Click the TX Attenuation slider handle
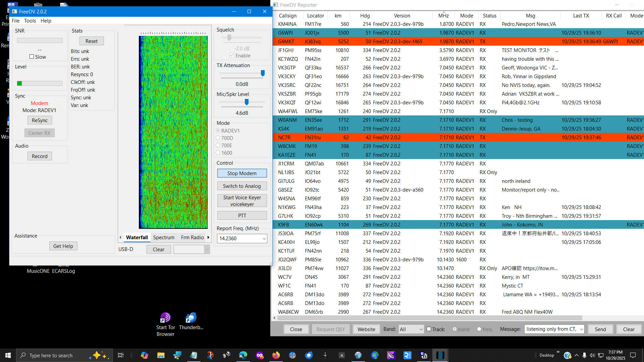This screenshot has height=362, width=644. tap(263, 73)
